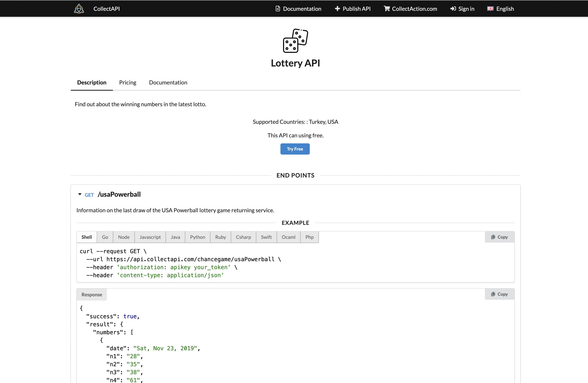The height and width of the screenshot is (383, 588).
Task: Click the n1 value "28"
Action: 133,356
